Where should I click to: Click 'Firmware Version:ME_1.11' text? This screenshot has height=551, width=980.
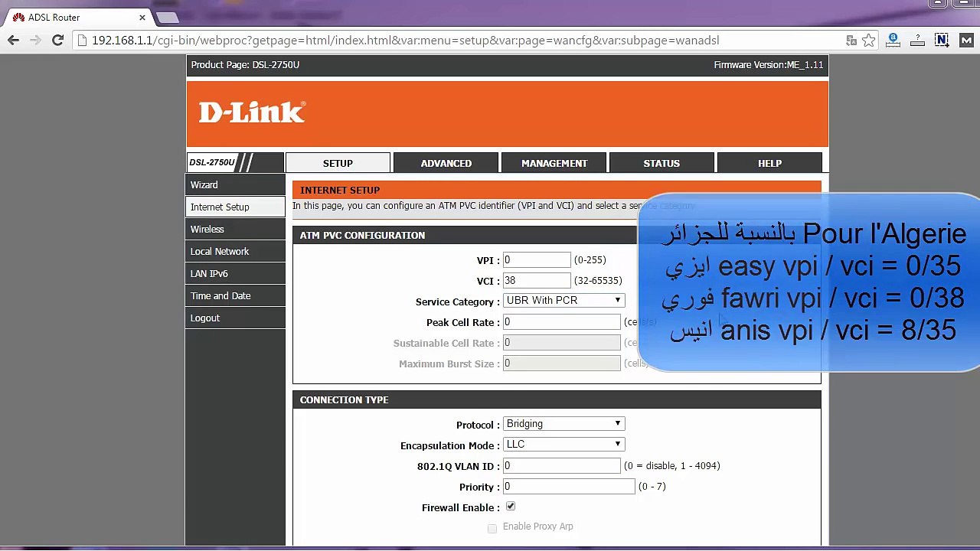coord(769,65)
